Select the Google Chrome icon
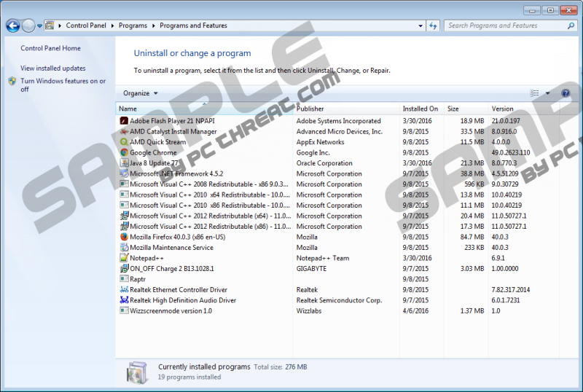This screenshot has height=392, width=583. tap(124, 153)
